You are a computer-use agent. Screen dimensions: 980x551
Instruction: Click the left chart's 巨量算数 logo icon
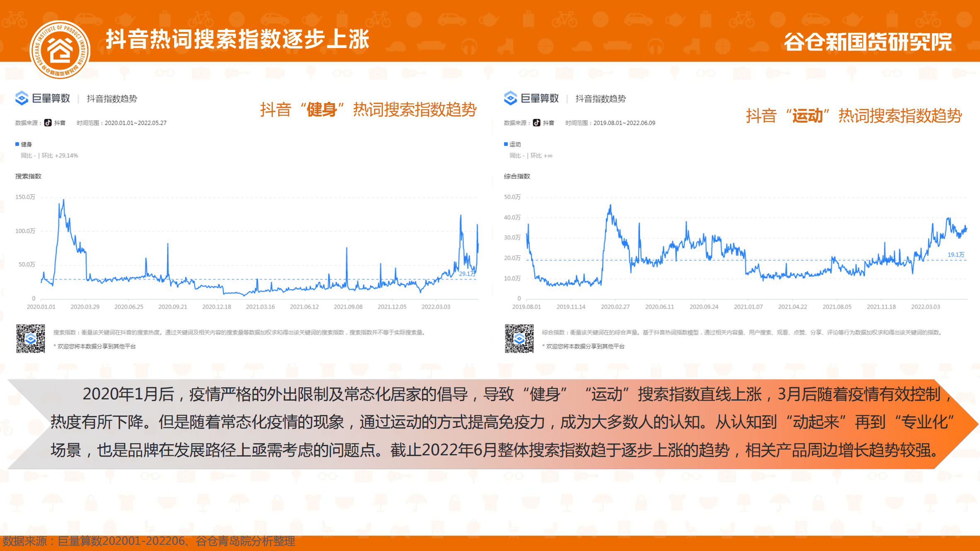[22, 98]
